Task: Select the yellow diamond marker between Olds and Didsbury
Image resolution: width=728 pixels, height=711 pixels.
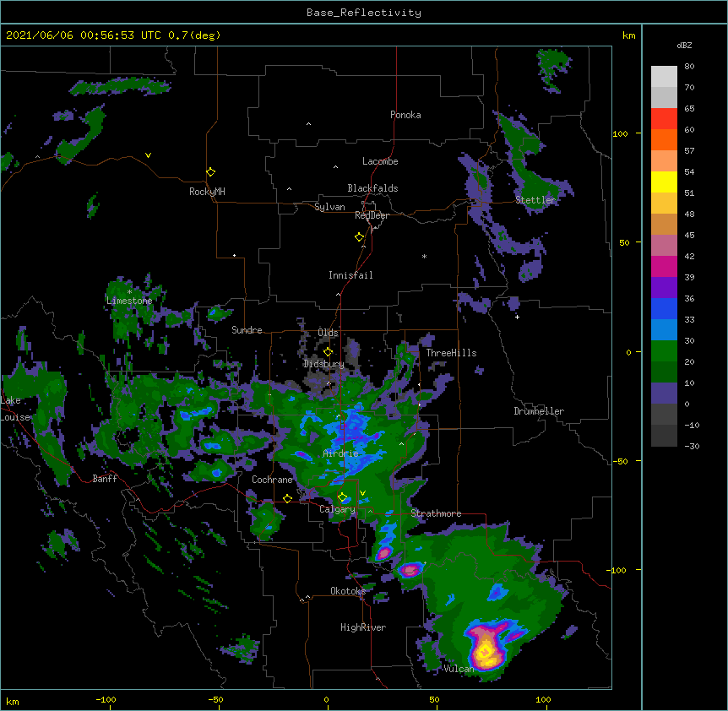Action: click(x=329, y=351)
